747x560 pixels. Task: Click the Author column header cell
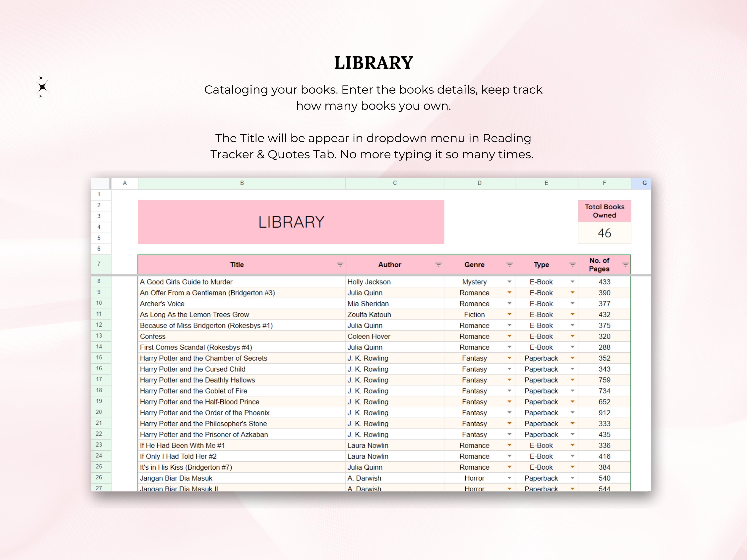pyautogui.click(x=395, y=265)
